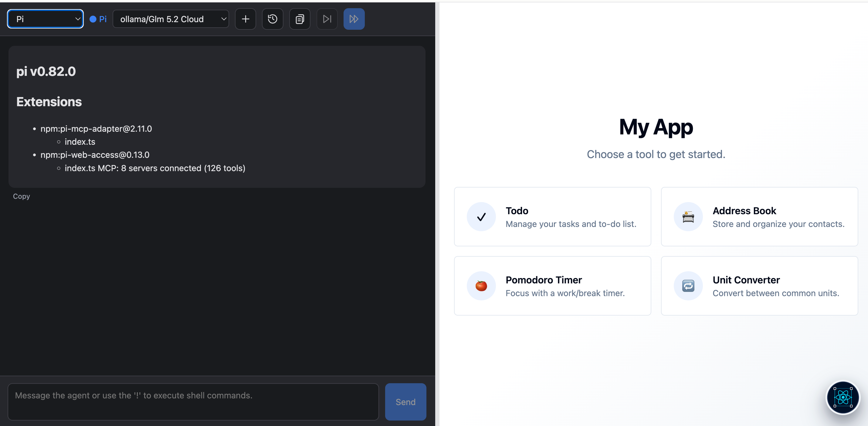Click the skip-to-next step icon
Screen dimensions: 868x426
[327, 19]
